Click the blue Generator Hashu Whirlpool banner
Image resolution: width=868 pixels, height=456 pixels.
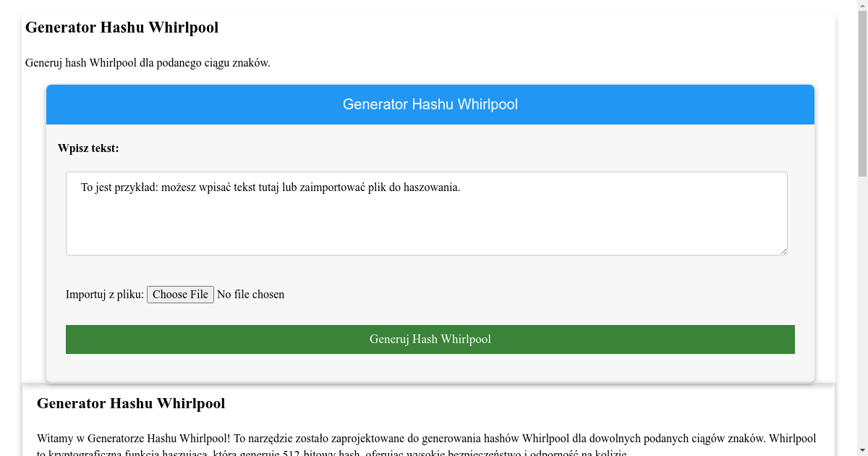(430, 104)
